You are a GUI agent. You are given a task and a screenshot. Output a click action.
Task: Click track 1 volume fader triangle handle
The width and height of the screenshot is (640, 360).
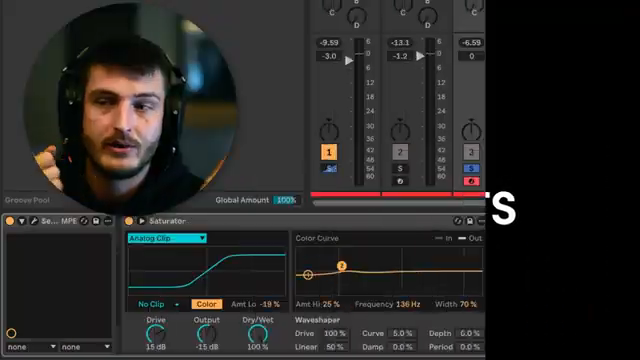(349, 60)
